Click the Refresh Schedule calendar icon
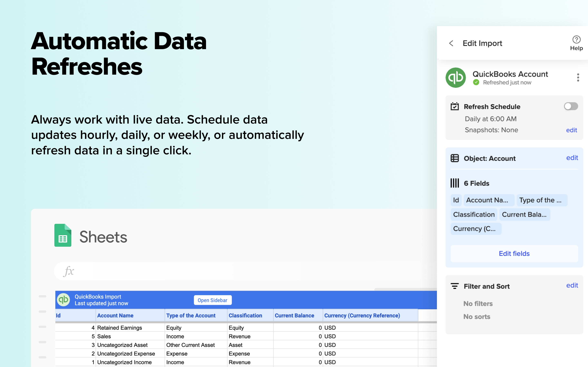 [x=455, y=106]
